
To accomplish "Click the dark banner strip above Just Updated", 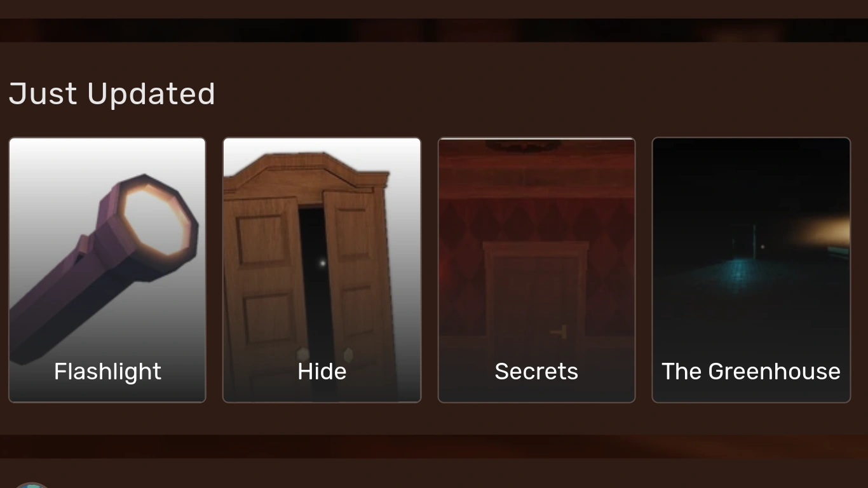I will pyautogui.click(x=434, y=30).
